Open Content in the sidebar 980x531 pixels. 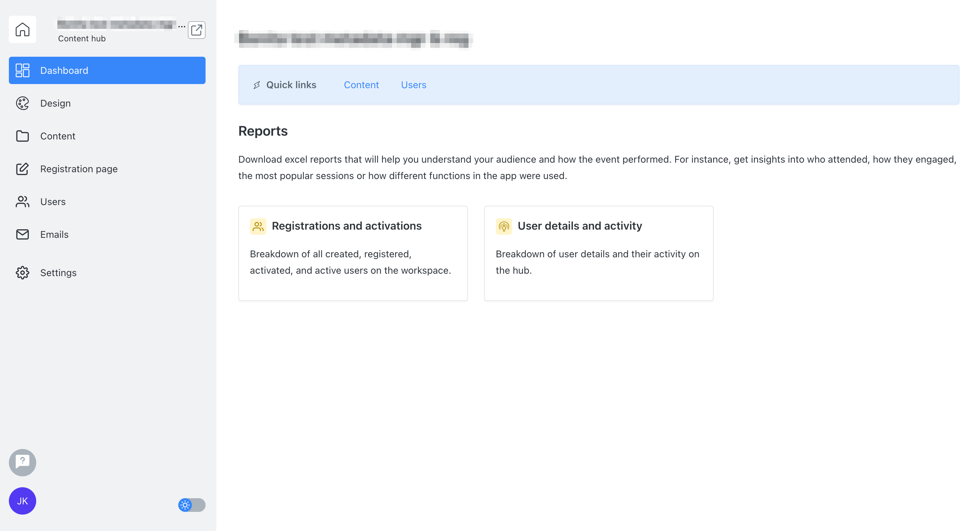(x=107, y=136)
